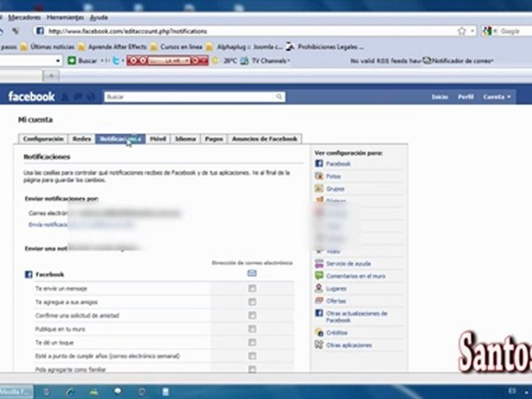
Task: Click the bookmark star in address bar
Action: (x=462, y=31)
